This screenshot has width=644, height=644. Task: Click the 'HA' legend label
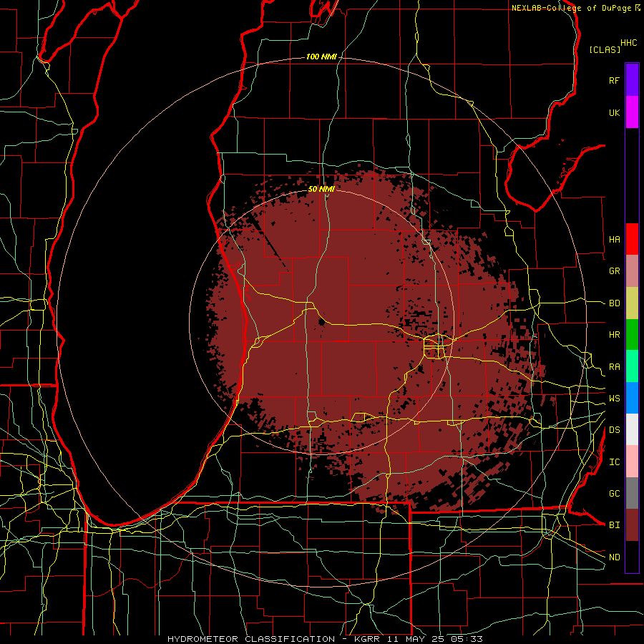click(615, 239)
